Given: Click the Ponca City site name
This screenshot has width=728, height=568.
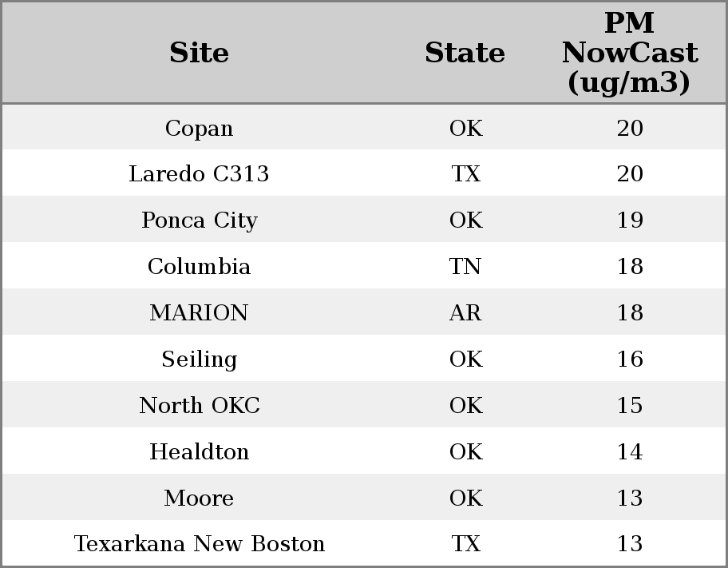Looking at the screenshot, I should (199, 220).
